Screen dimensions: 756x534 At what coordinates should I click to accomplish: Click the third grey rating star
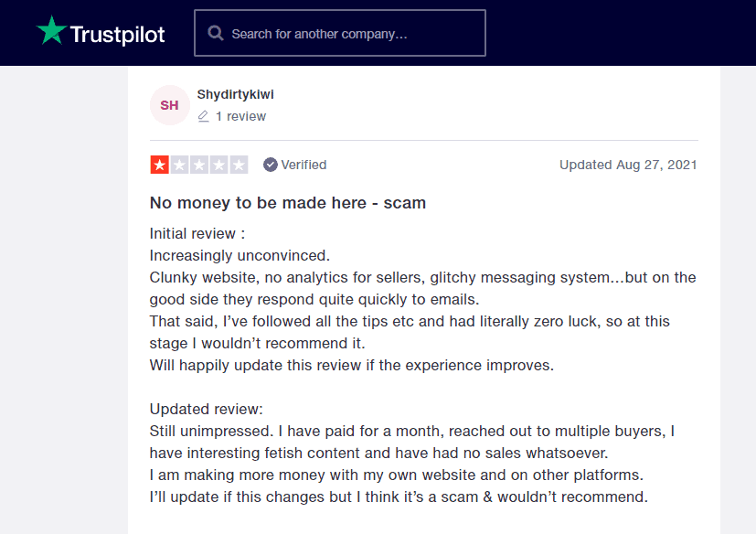(x=199, y=165)
